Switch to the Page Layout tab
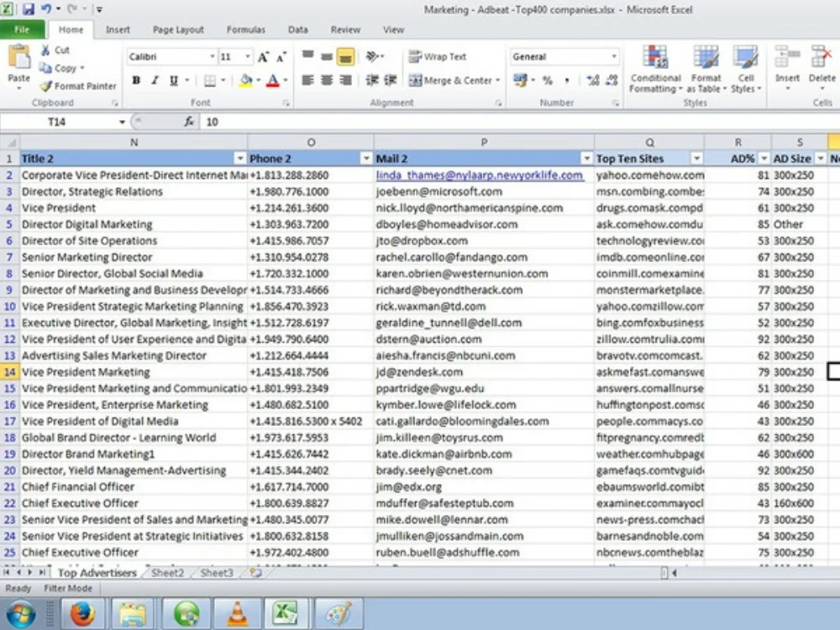The image size is (840, 630). tap(178, 30)
